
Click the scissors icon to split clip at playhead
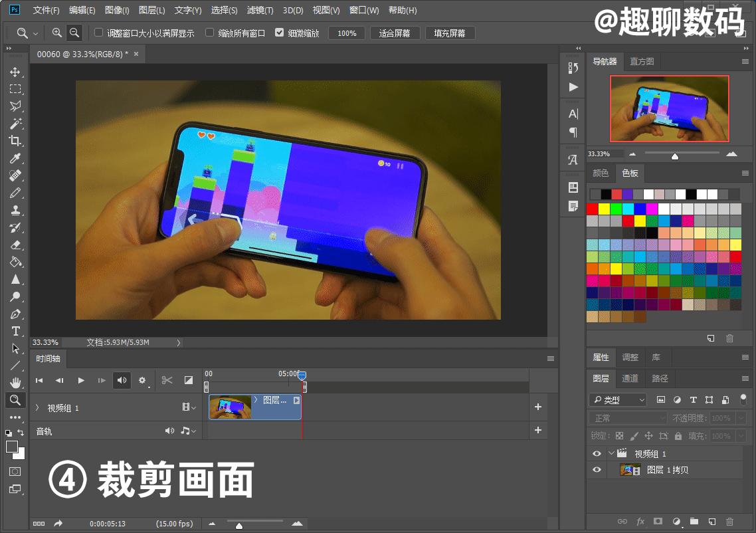[167, 380]
